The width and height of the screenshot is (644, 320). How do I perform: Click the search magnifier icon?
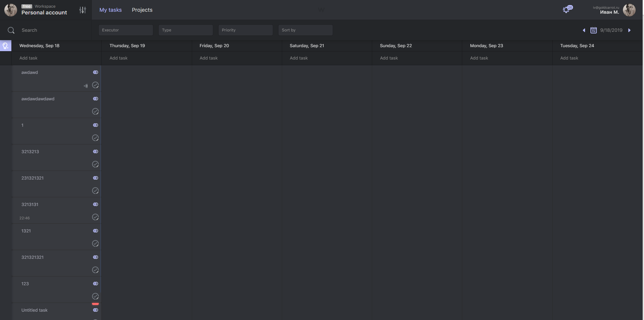click(11, 30)
